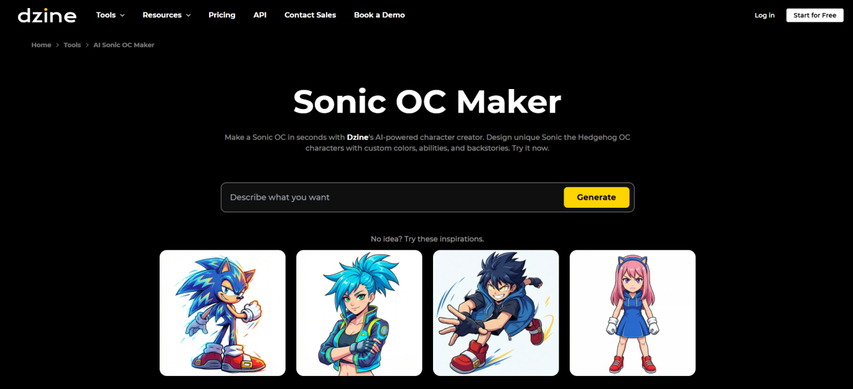The height and width of the screenshot is (389, 853).
Task: Select the dark-haired running boy thumbnail
Action: (496, 313)
